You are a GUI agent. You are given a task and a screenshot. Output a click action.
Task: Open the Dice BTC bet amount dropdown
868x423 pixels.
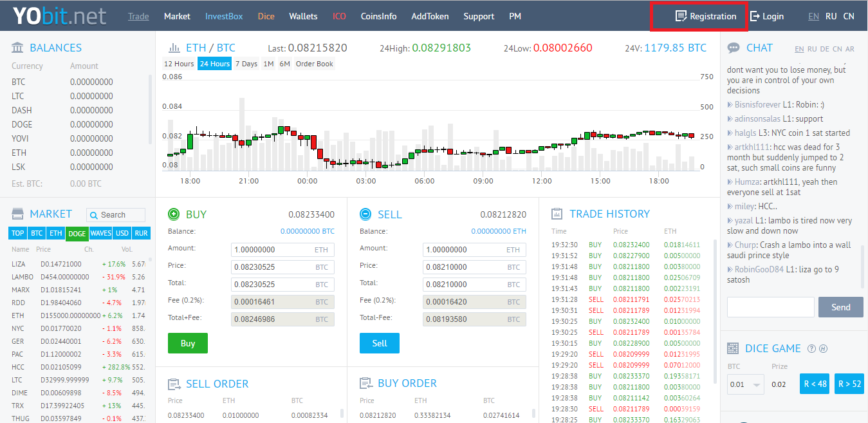[x=746, y=384]
